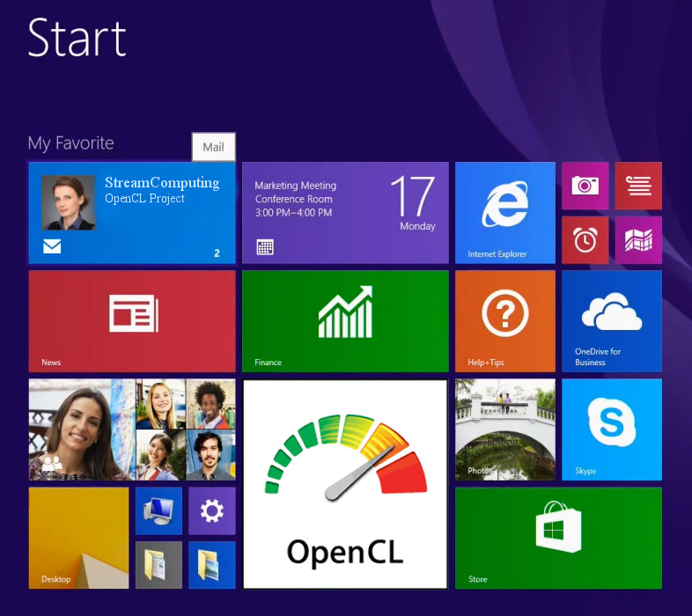Click the My Favorite group heading
This screenshot has width=692, height=616.
[x=70, y=143]
